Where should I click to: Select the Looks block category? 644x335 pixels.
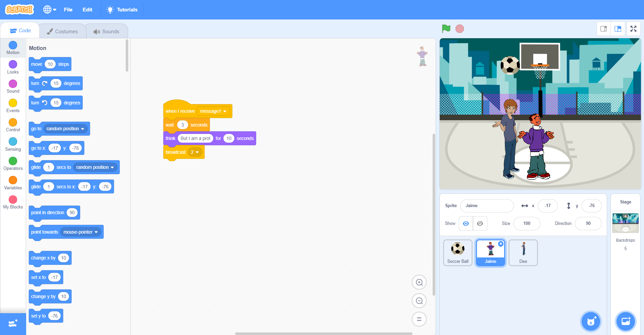click(x=13, y=67)
